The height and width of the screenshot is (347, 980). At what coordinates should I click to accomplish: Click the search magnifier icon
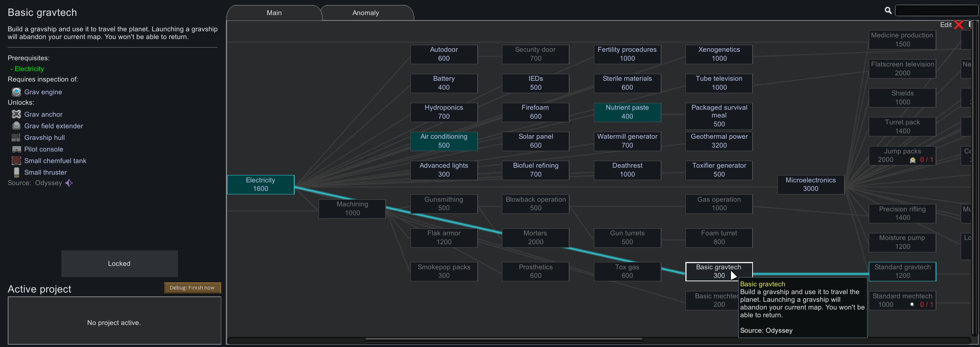pos(888,10)
